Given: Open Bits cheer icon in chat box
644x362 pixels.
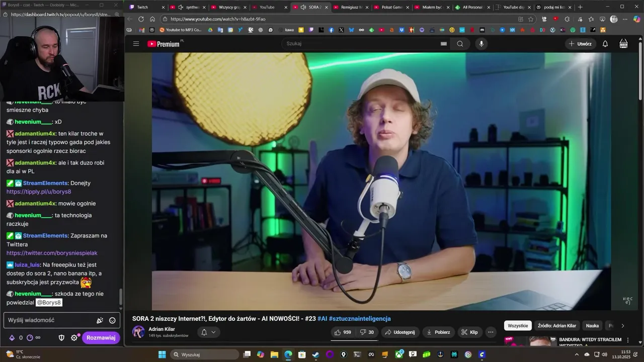Looking at the screenshot, I should [x=100, y=320].
